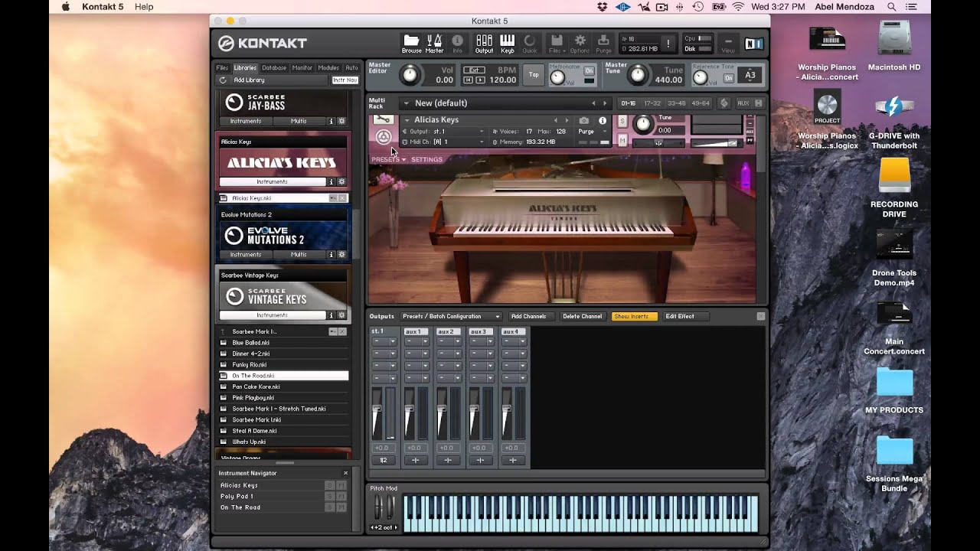Solo the Alicias Keys instrument
The width and height of the screenshot is (980, 551).
point(622,121)
